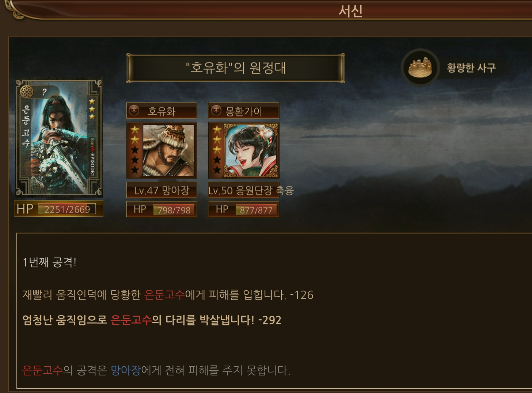
Task: Click the 황량한 사구 location label
Action: 471,68
